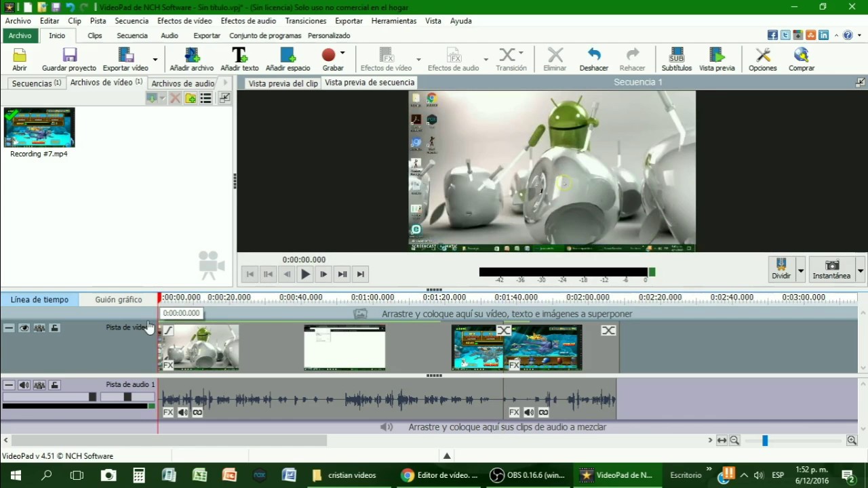Image resolution: width=868 pixels, height=488 pixels.
Task: Select Recording #7.mp4 thumbnail
Action: (39, 127)
